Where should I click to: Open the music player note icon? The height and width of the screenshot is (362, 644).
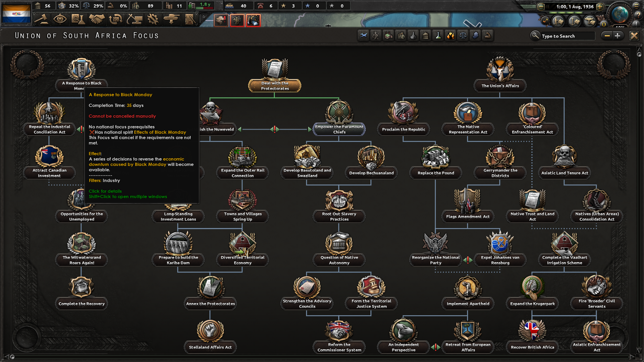click(x=545, y=21)
